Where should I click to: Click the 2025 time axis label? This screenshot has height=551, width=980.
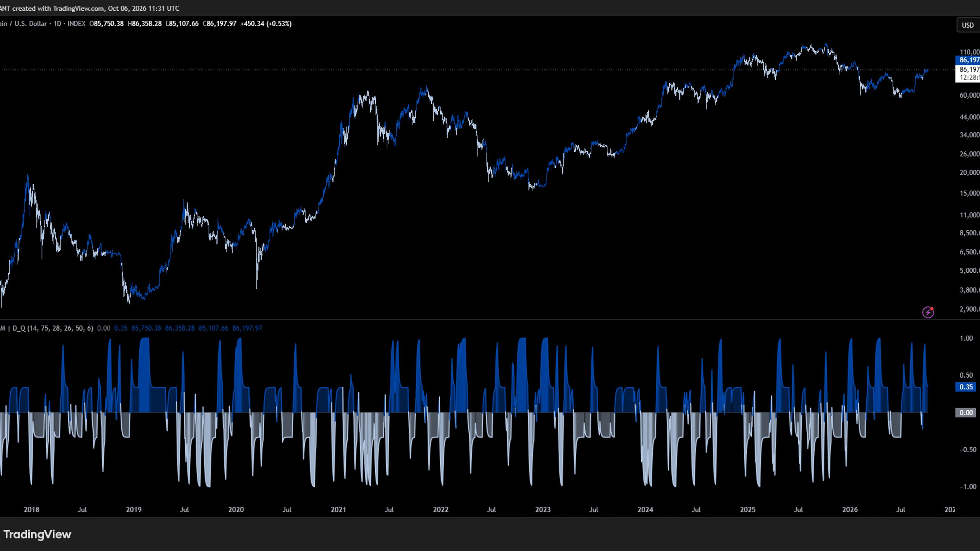[747, 509]
